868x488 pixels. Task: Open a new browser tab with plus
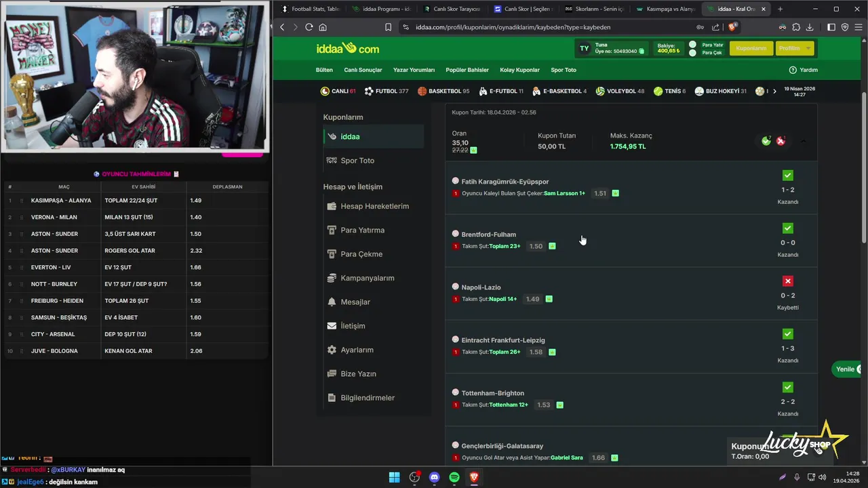click(780, 9)
